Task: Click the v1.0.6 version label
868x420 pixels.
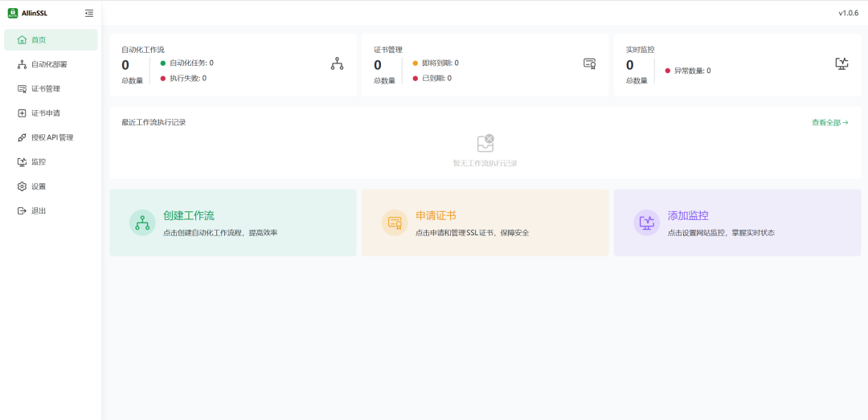Action: coord(848,13)
